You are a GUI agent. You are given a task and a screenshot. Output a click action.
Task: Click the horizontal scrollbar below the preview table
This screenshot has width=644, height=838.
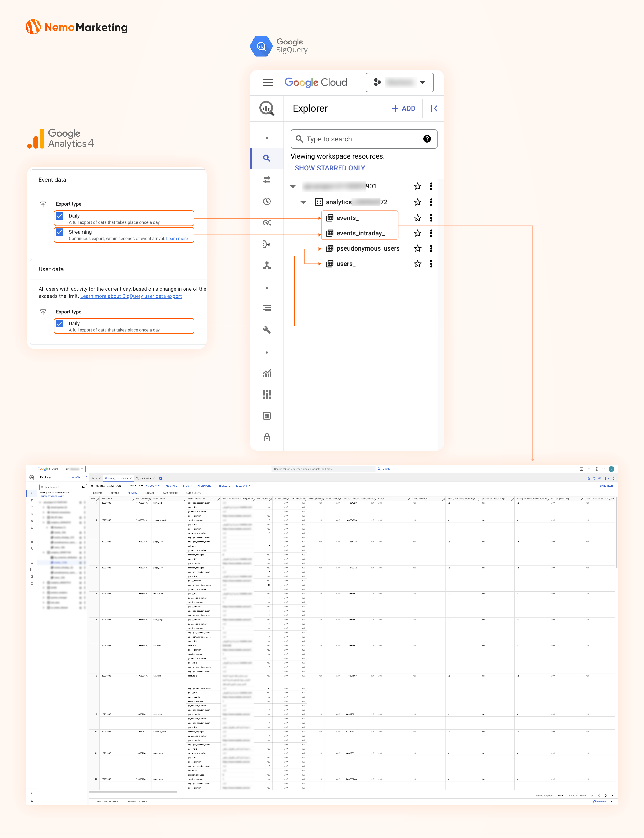[133, 792]
